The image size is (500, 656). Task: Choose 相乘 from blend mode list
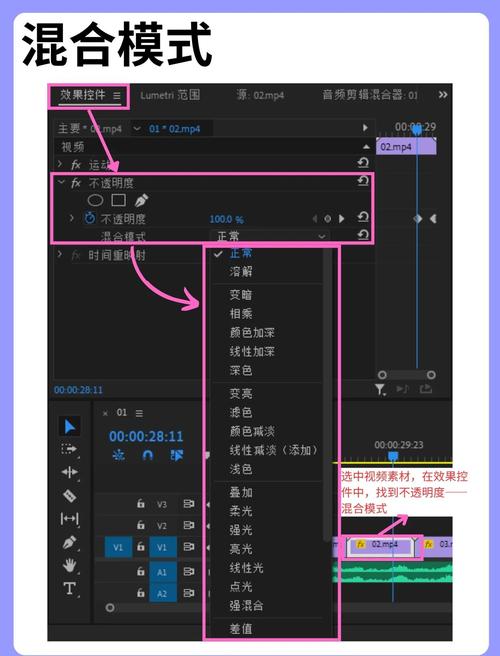(x=241, y=313)
